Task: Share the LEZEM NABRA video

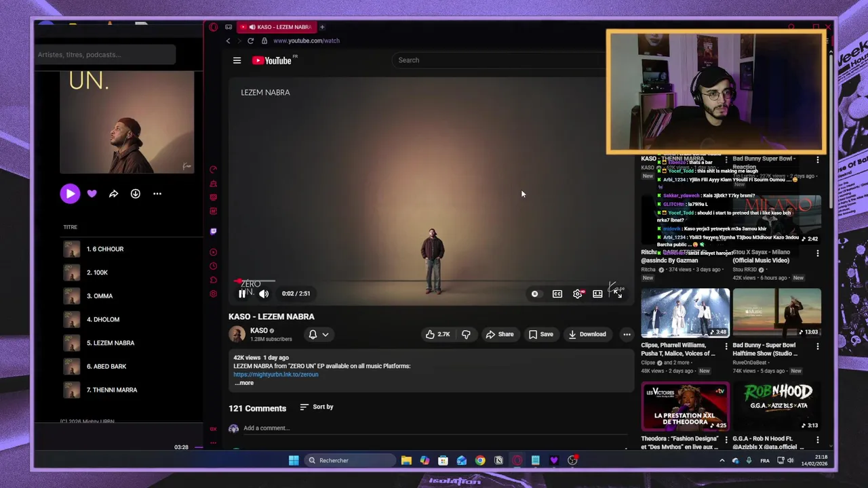Action: pyautogui.click(x=499, y=334)
